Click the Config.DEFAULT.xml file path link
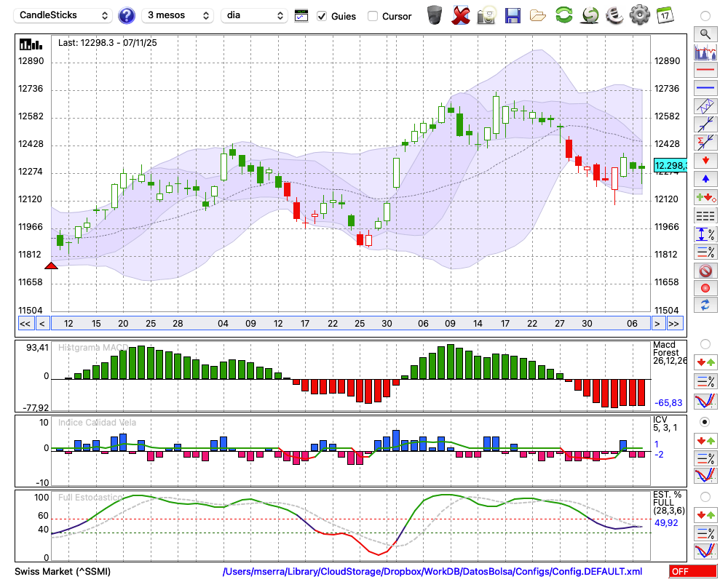This screenshot has width=728, height=582. click(x=432, y=571)
